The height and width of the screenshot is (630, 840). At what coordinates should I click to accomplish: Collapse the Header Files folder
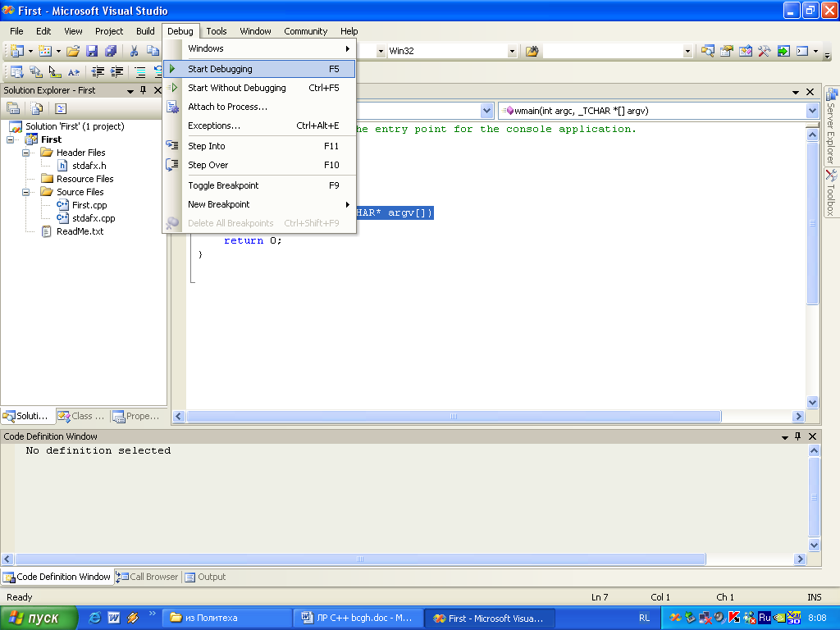(25, 153)
